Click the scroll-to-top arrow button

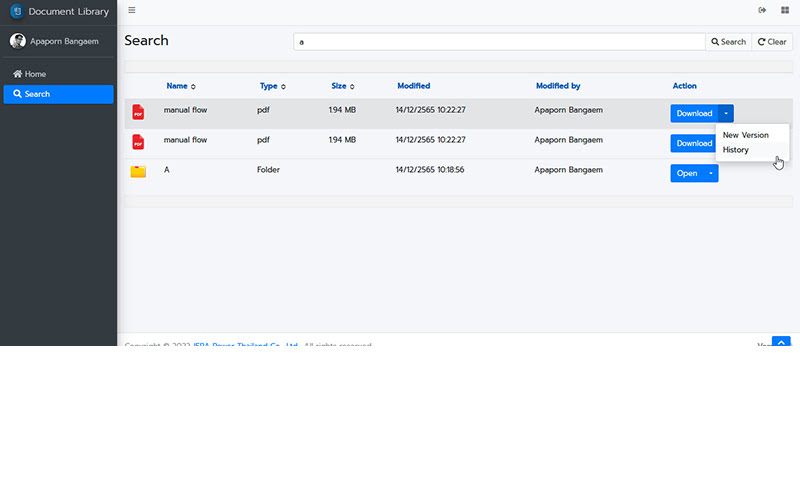[781, 342]
